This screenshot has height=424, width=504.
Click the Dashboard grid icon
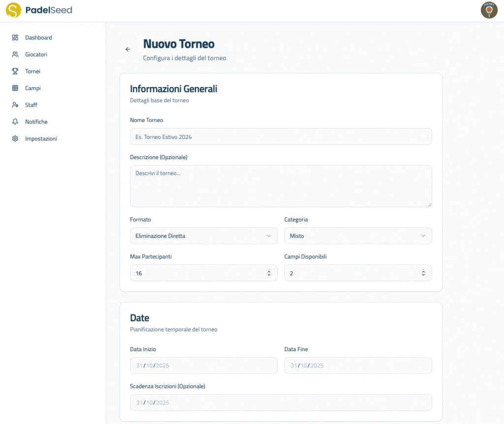pos(15,37)
